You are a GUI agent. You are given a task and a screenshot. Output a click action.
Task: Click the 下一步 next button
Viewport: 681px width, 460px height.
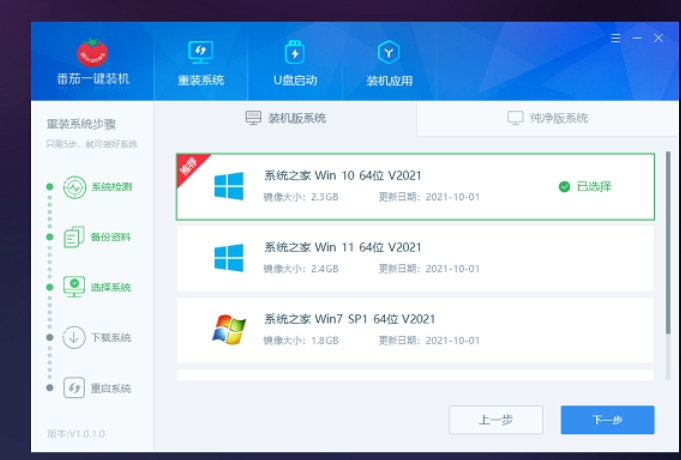pos(607,420)
